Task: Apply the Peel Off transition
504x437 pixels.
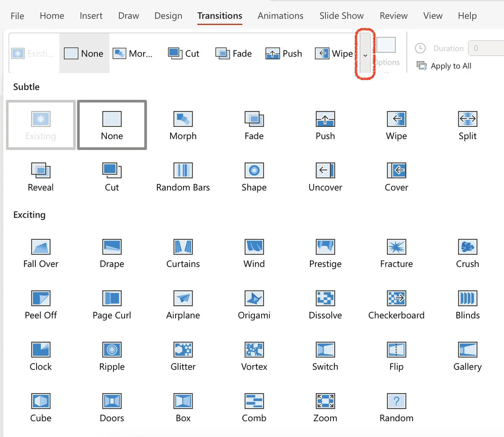Action: [41, 305]
